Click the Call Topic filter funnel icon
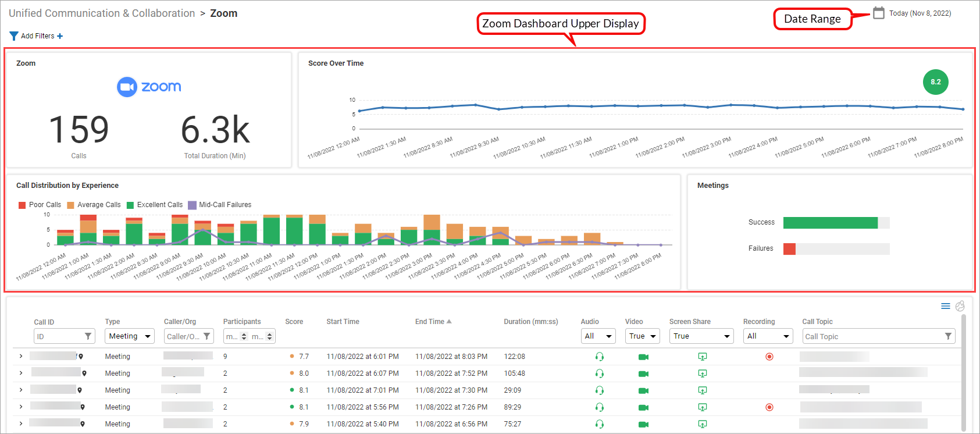 (x=948, y=336)
